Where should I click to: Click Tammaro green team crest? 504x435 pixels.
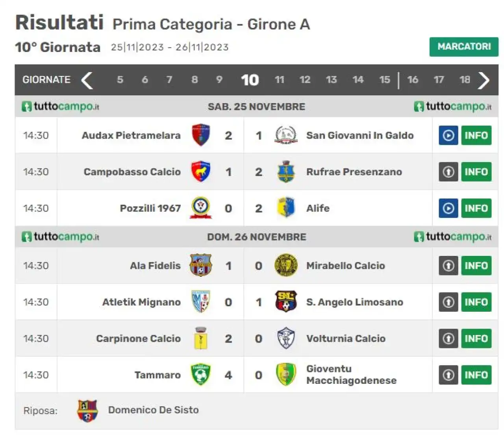[x=200, y=374]
